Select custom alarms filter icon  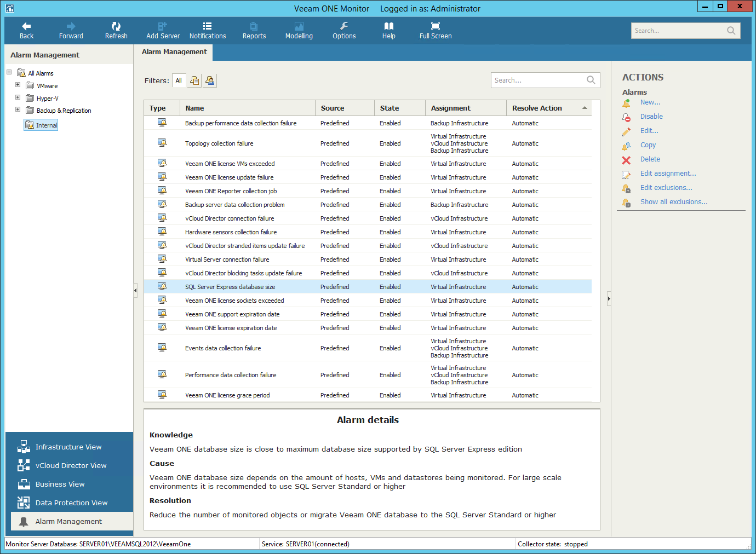point(210,80)
